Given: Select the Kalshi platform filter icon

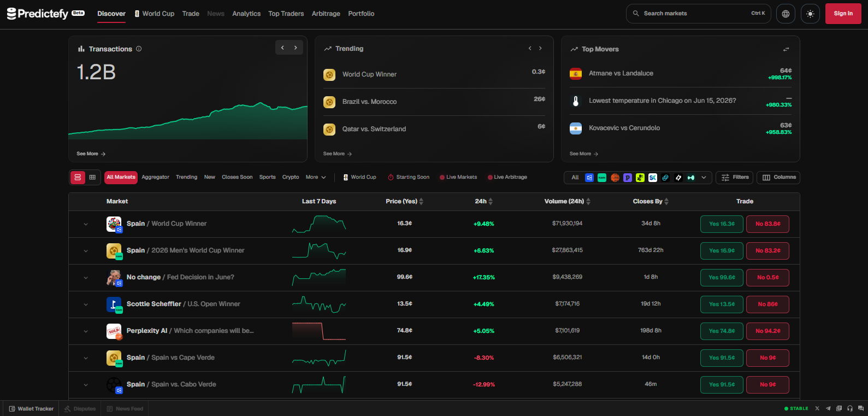Looking at the screenshot, I should click(x=602, y=178).
